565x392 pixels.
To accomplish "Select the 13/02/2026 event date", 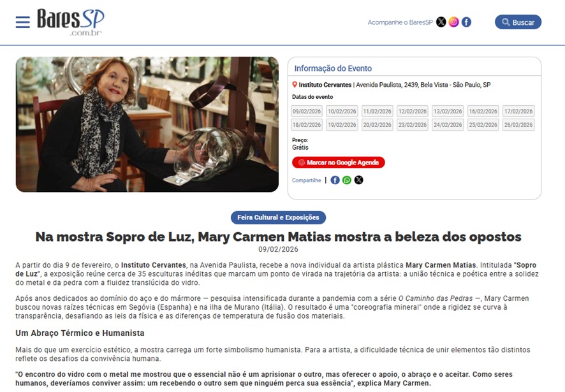I will coord(448,112).
